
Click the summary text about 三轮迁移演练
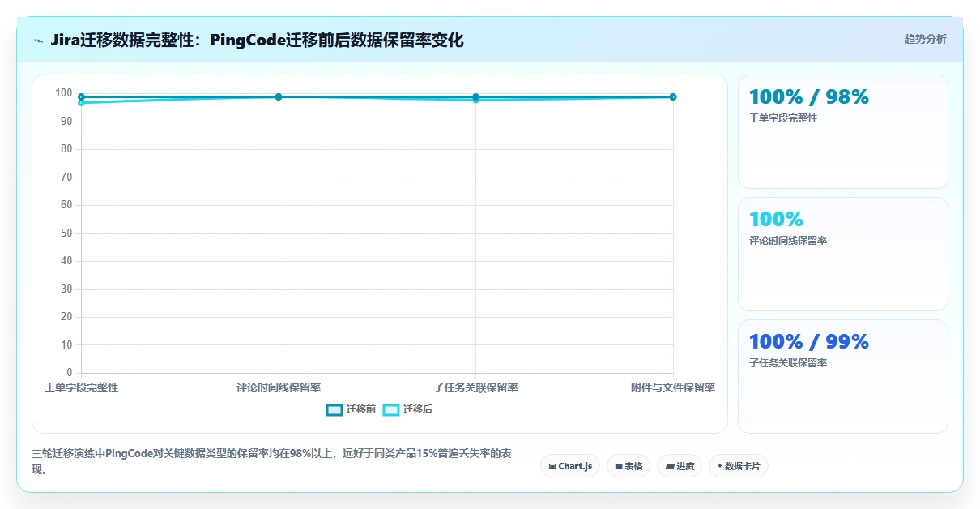(271, 461)
